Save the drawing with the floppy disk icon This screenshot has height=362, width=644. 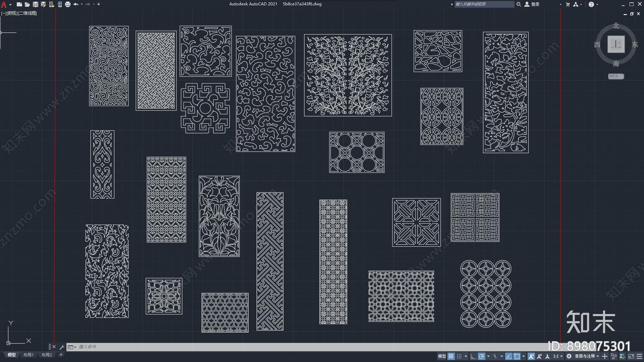[x=35, y=4]
